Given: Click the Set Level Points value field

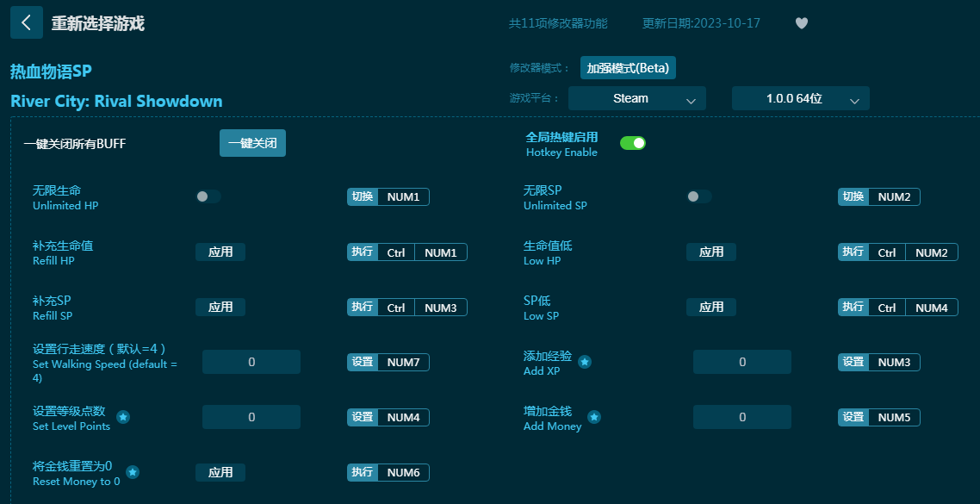Looking at the screenshot, I should pyautogui.click(x=251, y=417).
